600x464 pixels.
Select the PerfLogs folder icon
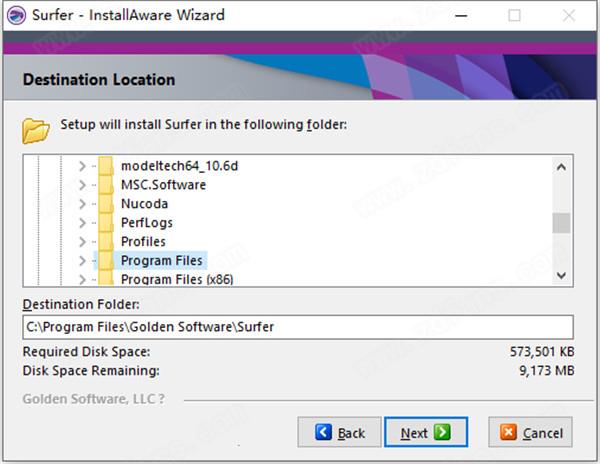[x=106, y=223]
